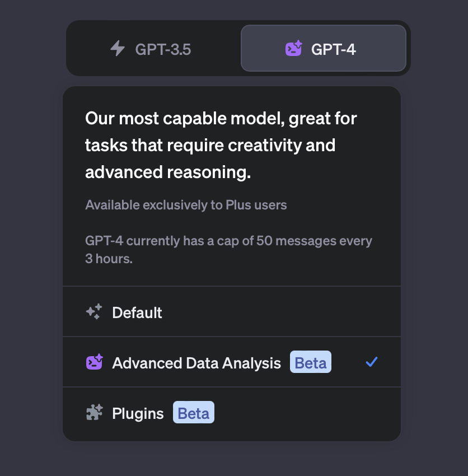Viewport: 468px width, 476px height.
Task: Click the lightning bolt icon beside GPT-3.5
Action: tap(118, 49)
